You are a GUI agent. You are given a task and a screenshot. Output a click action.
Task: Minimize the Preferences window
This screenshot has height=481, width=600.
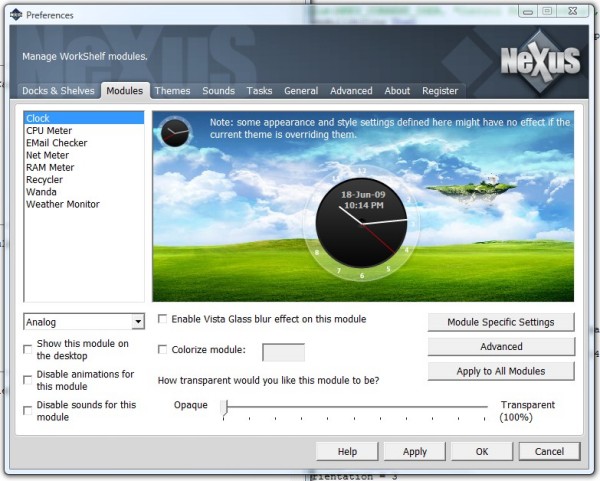coord(528,11)
